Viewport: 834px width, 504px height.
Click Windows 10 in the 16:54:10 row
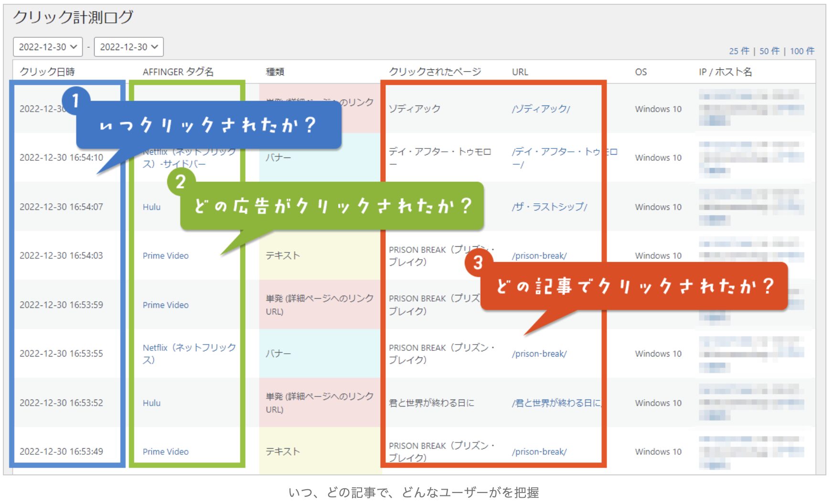[658, 157]
